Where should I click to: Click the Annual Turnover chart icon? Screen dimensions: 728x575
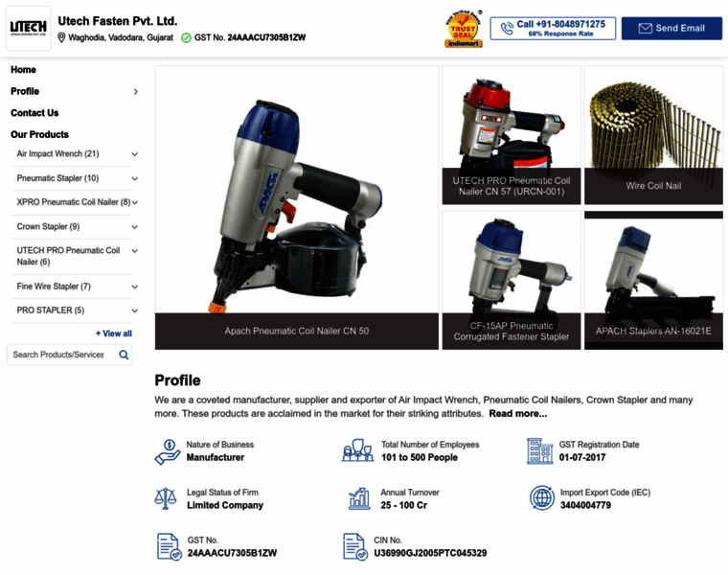pyautogui.click(x=359, y=499)
